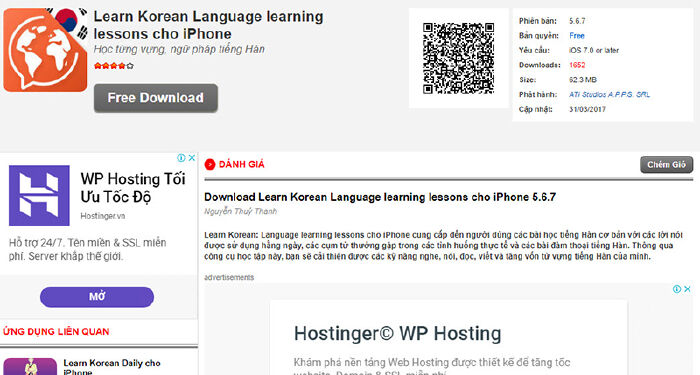The width and height of the screenshot is (700, 375).
Task: Click the author name Nguyễn Thuỳ Thanh
Action: coord(240,211)
